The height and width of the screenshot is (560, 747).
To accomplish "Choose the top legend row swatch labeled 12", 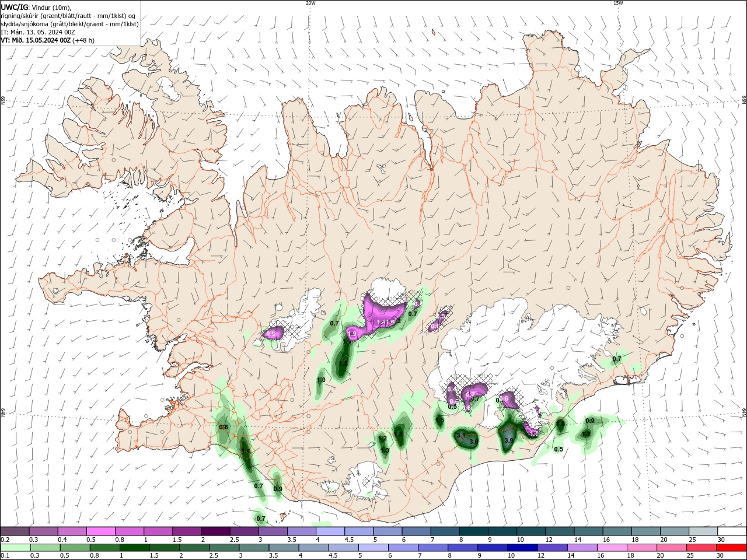I will (x=560, y=531).
